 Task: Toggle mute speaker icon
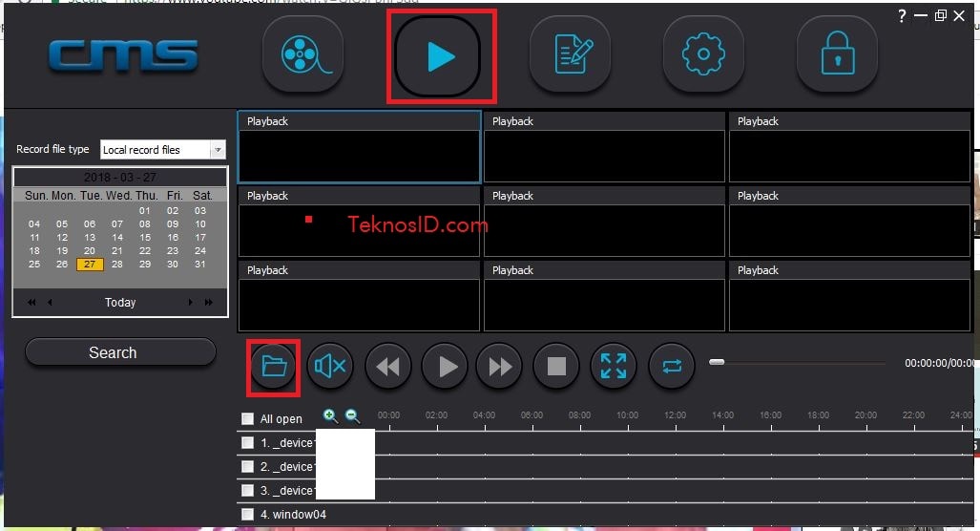click(x=330, y=366)
